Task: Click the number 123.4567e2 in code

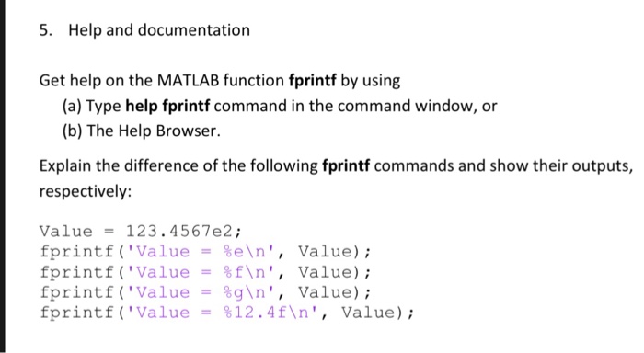Action: (179, 232)
